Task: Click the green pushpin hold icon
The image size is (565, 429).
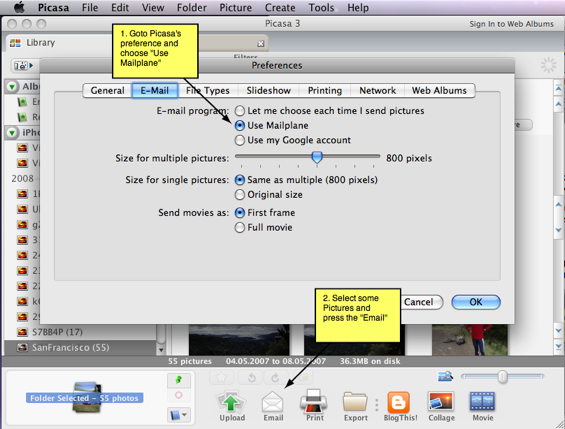Action: point(178,380)
